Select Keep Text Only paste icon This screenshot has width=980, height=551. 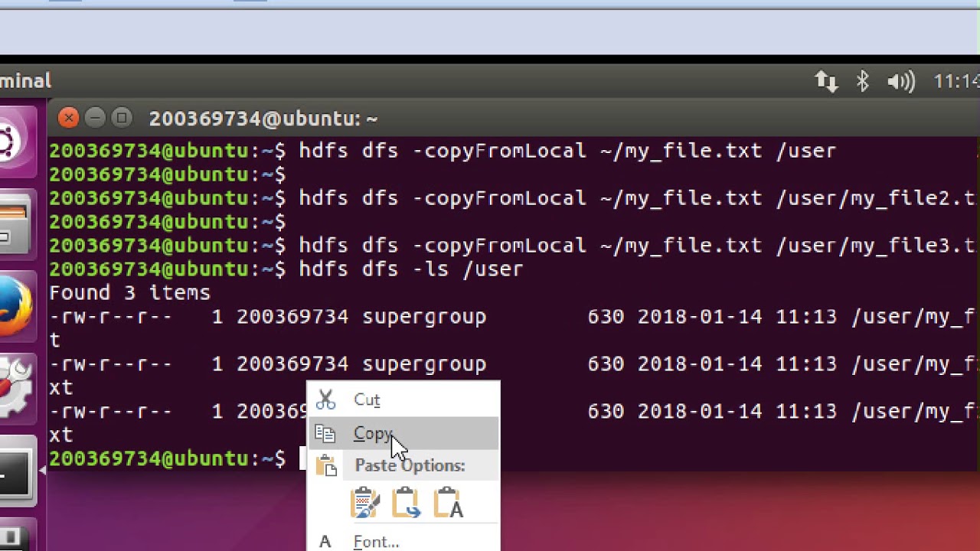pyautogui.click(x=448, y=503)
